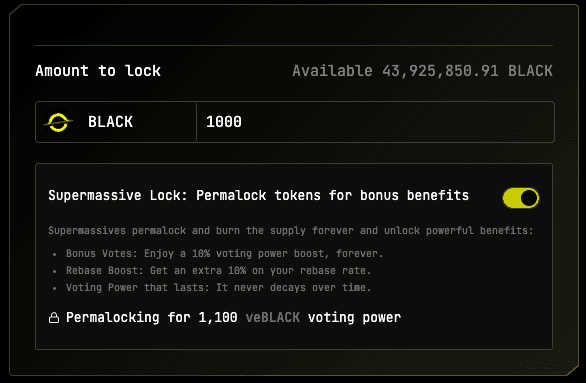Screen dimensions: 586x383
Task: Click the Rebase Boost bullet line
Action: 218,271
